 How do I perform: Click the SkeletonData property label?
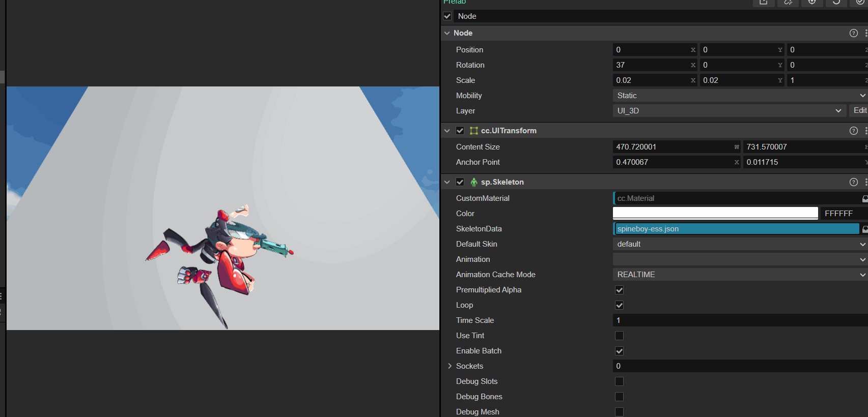pos(479,229)
